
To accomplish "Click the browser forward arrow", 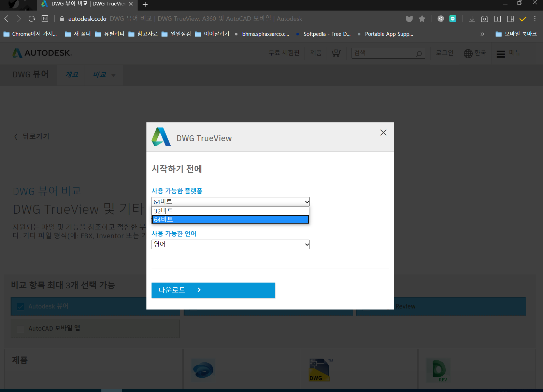I will pos(19,19).
